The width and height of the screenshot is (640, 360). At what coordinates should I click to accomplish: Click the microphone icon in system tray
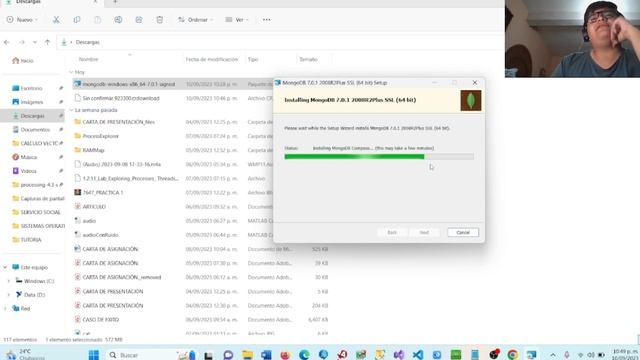pos(567,355)
